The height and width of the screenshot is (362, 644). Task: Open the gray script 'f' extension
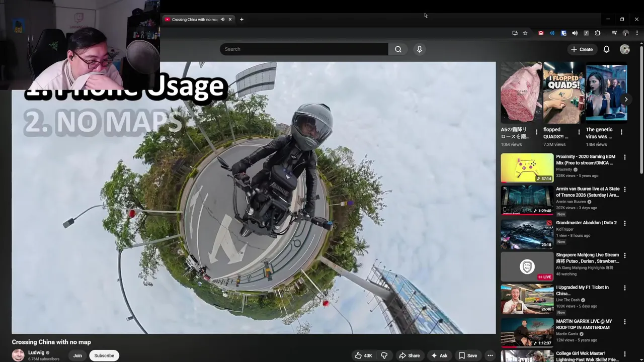pos(586,33)
